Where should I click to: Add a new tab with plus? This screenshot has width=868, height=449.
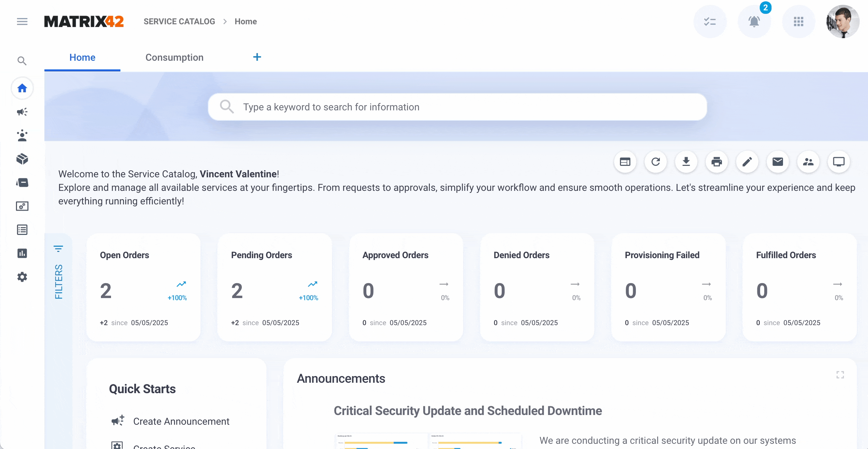[257, 57]
